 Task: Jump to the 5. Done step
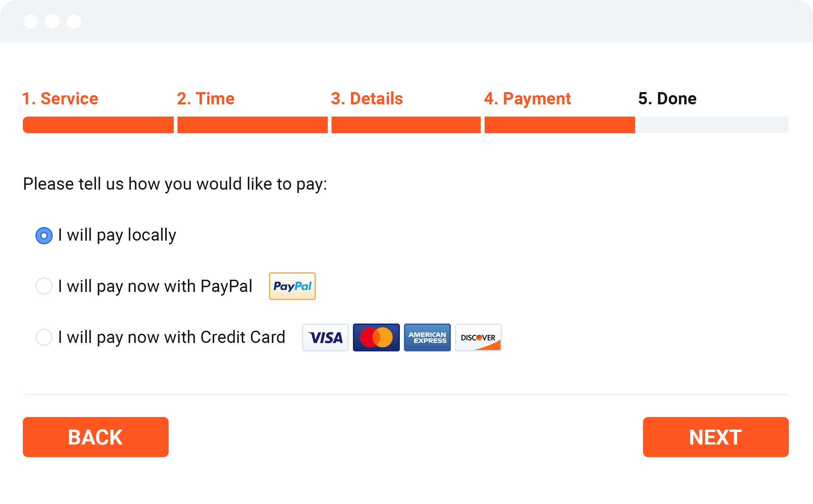[x=667, y=99]
